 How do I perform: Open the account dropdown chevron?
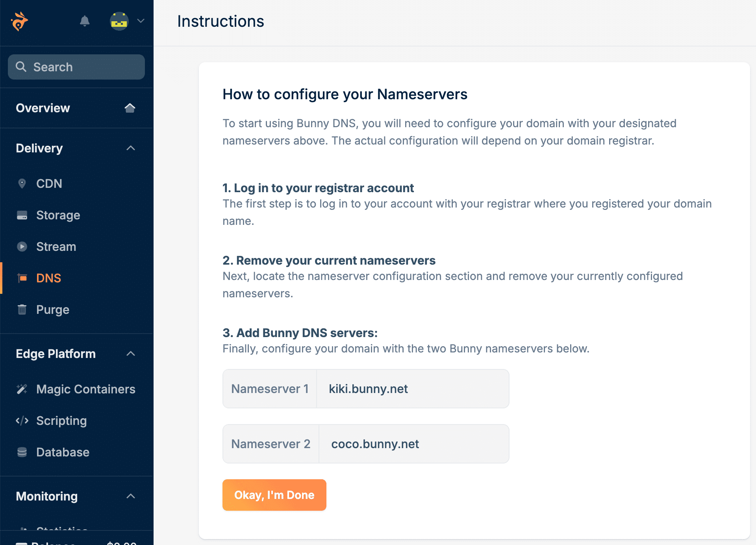141,21
